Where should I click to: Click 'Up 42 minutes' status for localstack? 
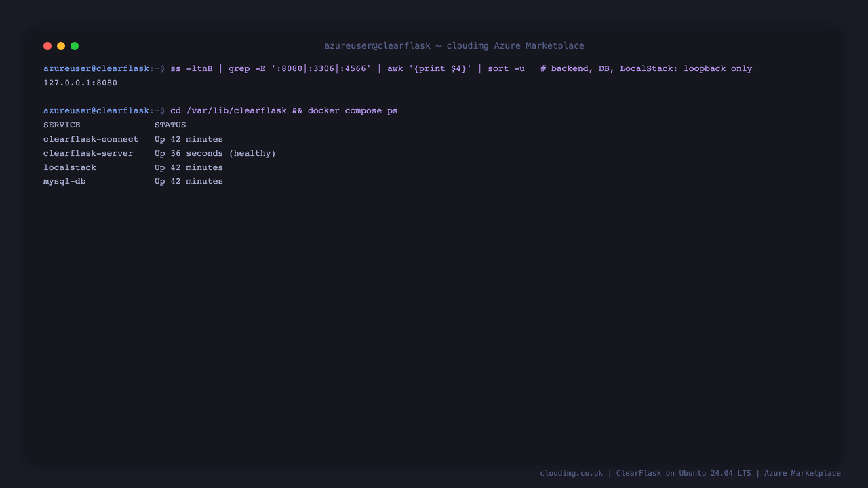pos(189,167)
